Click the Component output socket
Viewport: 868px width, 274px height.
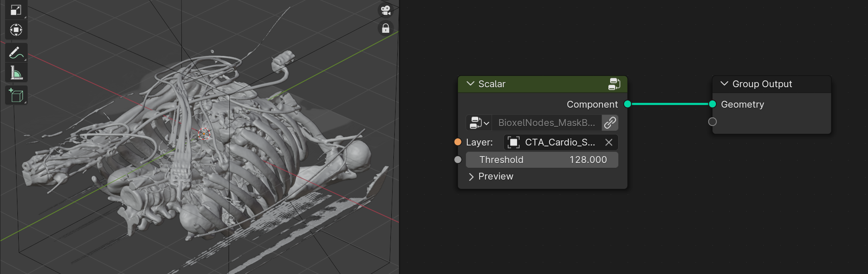click(x=628, y=104)
